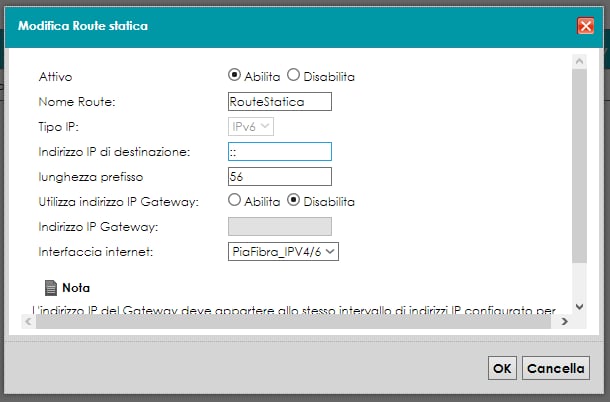Click the vertical scrollbar down arrow

coord(580,305)
